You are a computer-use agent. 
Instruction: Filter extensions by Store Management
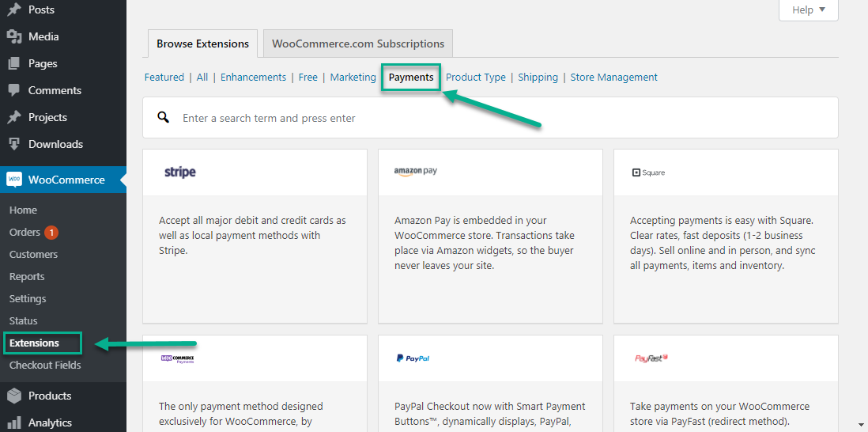pyautogui.click(x=614, y=77)
